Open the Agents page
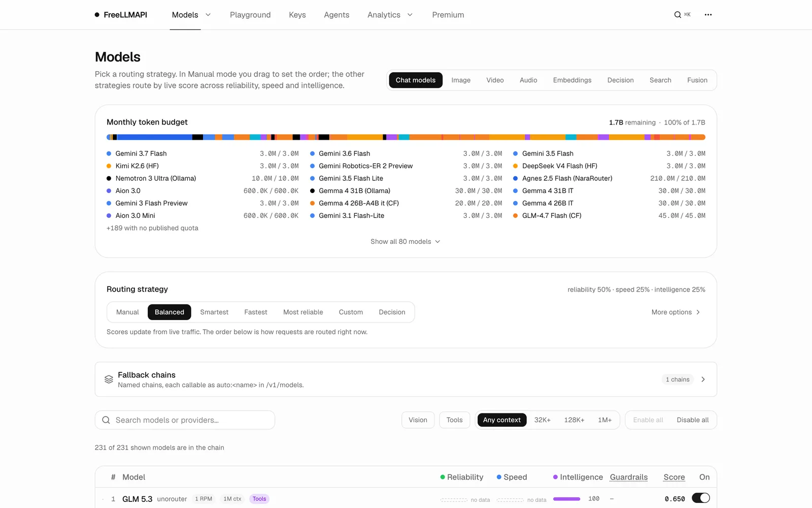 point(336,15)
